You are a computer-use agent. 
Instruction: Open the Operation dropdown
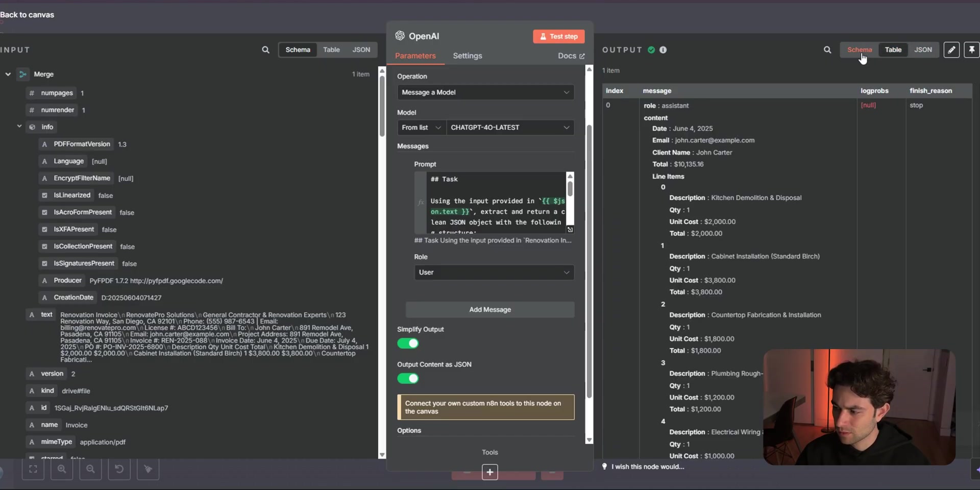tap(485, 92)
